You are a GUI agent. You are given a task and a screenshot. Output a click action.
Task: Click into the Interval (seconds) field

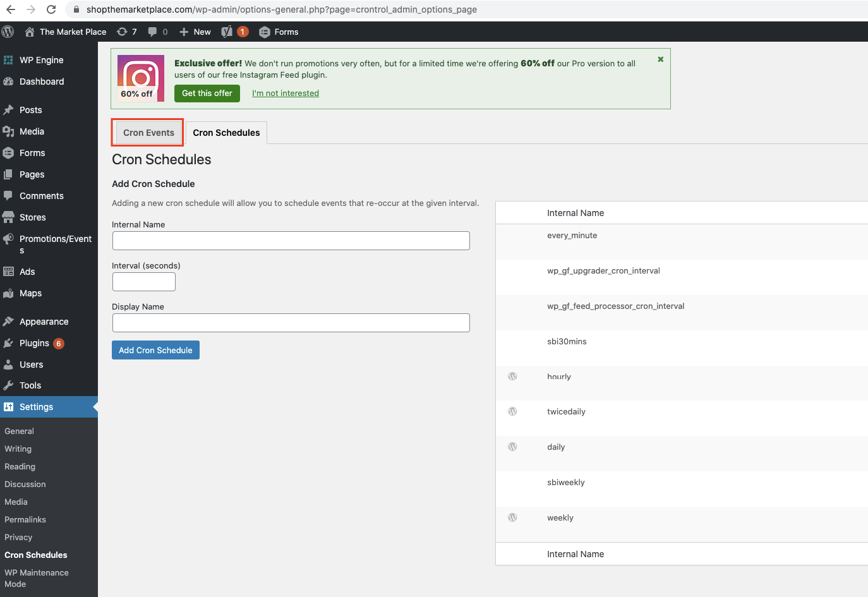pyautogui.click(x=143, y=282)
